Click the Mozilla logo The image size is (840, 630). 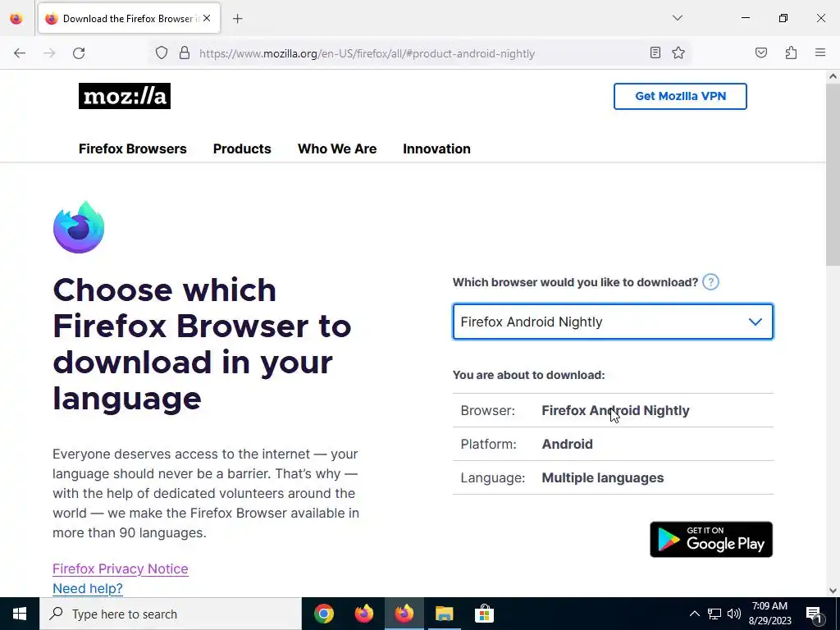click(x=125, y=96)
